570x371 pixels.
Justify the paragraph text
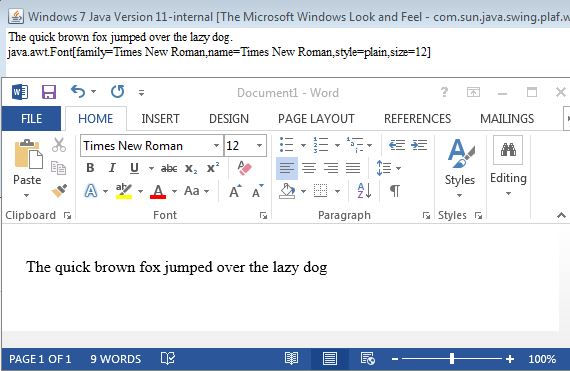click(353, 168)
